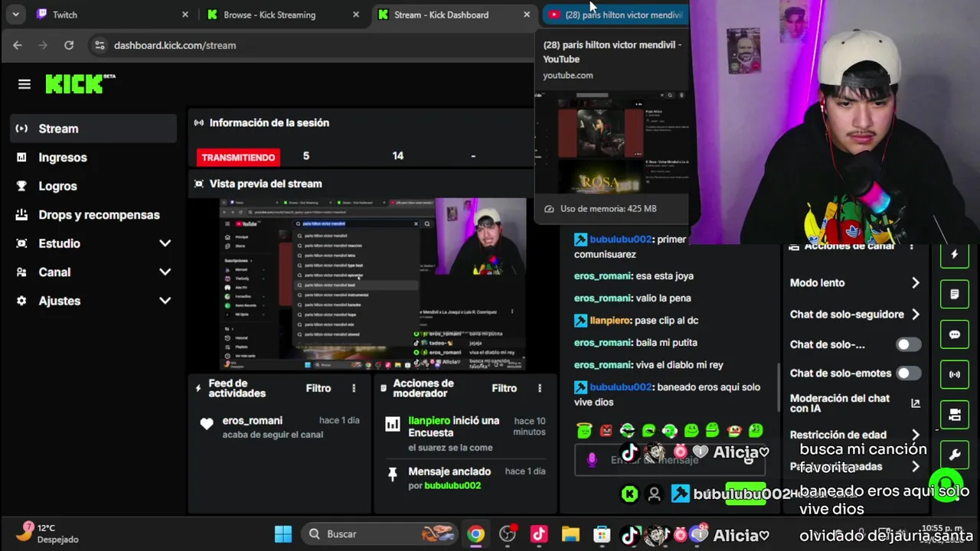This screenshot has width=980, height=551.
Task: Toggle Chat de solo-emotes switch
Action: pos(909,373)
